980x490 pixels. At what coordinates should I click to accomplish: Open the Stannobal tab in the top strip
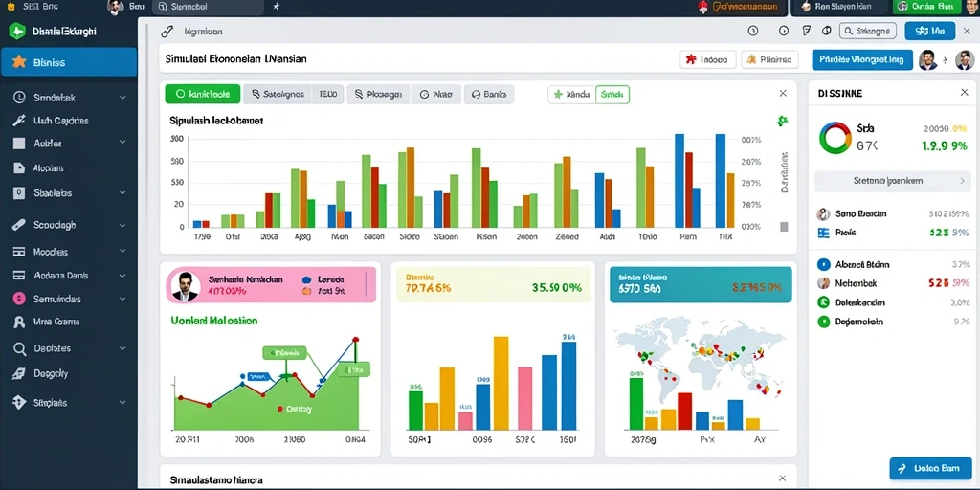coord(208,7)
